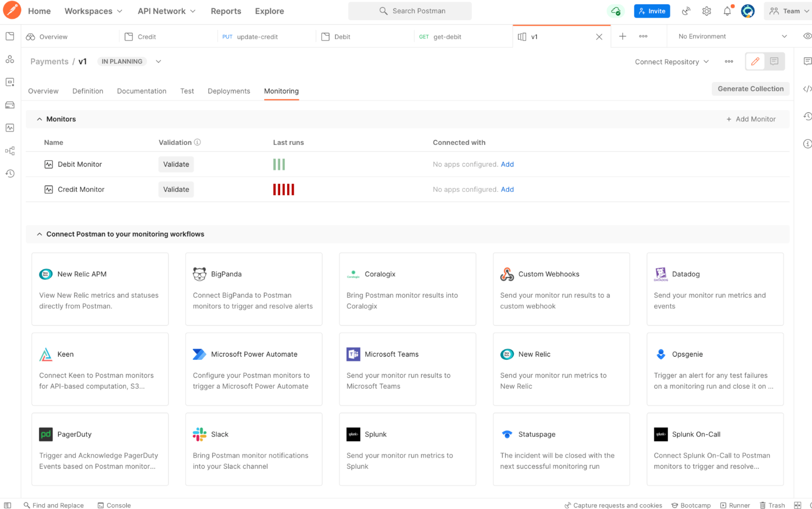Click Add Monitor
This screenshot has height=509, width=812.
pyautogui.click(x=751, y=119)
